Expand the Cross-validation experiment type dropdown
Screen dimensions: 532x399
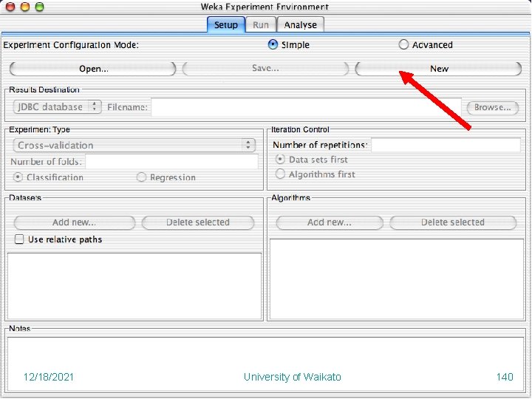(134, 146)
